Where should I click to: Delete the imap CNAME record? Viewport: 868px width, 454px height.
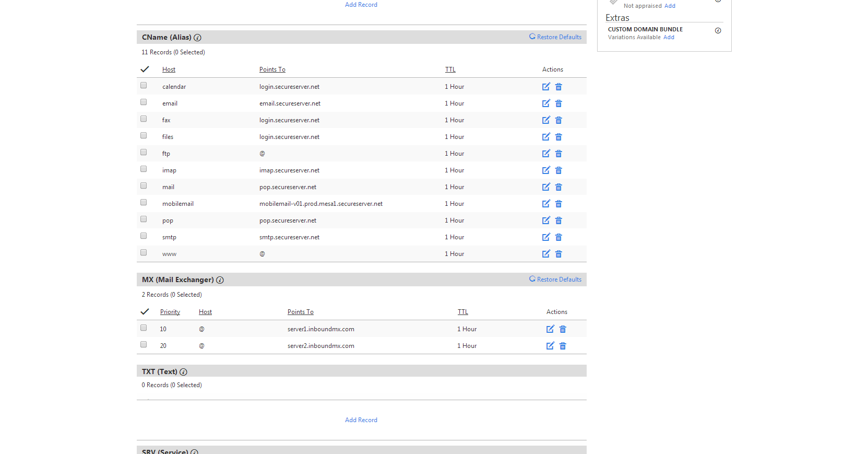click(558, 170)
